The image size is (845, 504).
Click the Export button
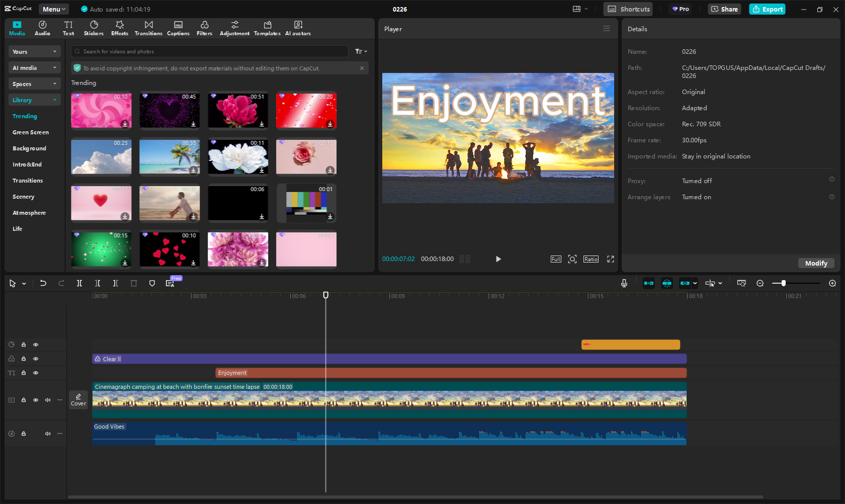coord(767,9)
